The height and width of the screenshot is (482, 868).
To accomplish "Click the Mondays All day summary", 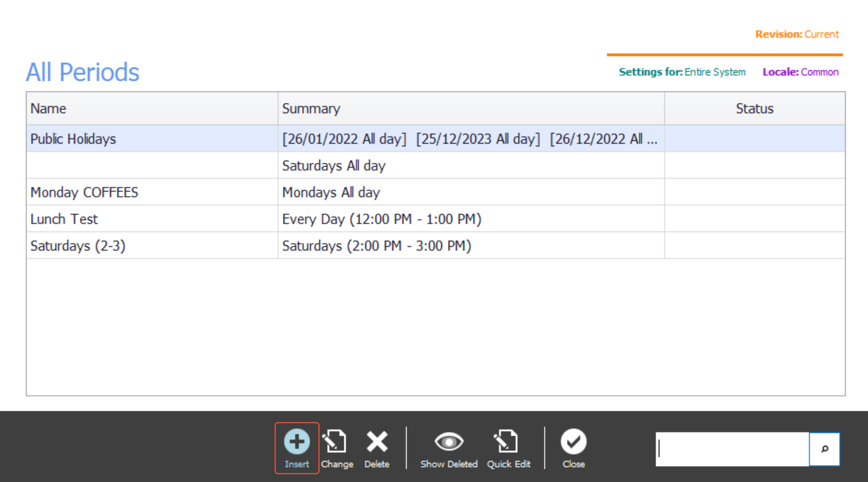I will pyautogui.click(x=331, y=192).
